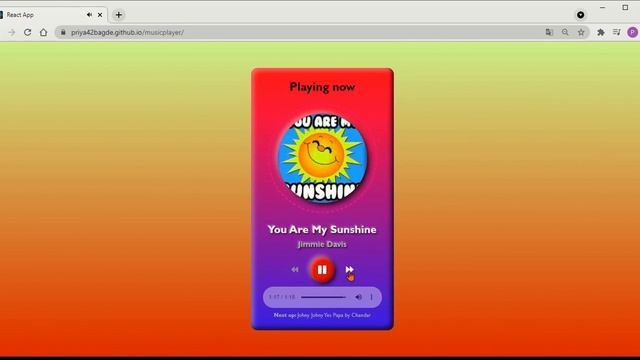Open the browser extensions menu

pyautogui.click(x=601, y=32)
